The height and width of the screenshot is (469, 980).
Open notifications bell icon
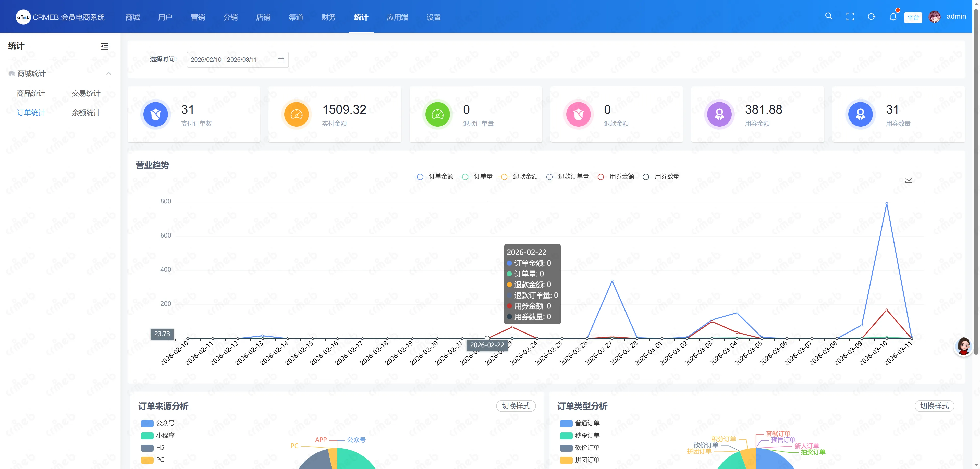(893, 16)
